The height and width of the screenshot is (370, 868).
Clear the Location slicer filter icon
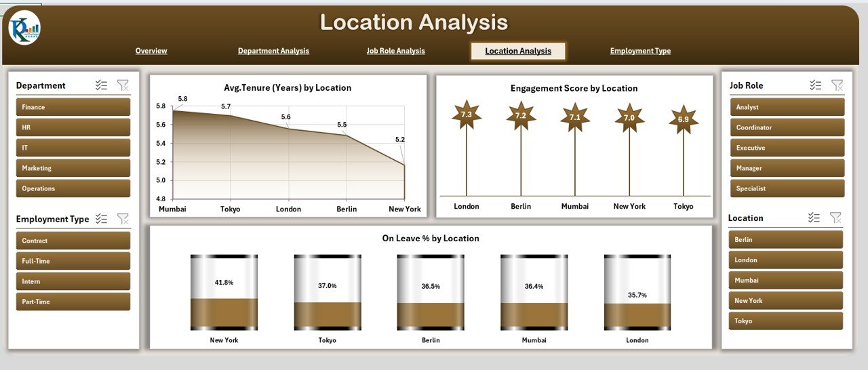point(836,218)
